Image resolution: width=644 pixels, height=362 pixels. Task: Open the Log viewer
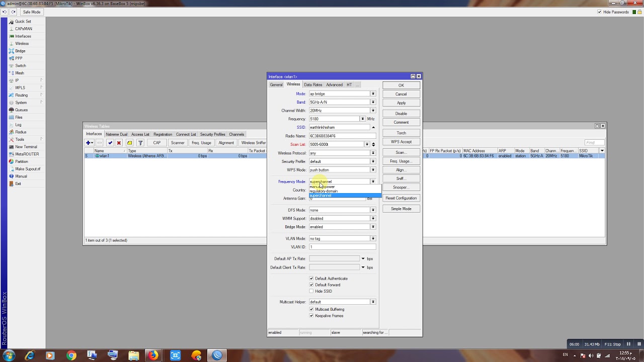coord(18,125)
